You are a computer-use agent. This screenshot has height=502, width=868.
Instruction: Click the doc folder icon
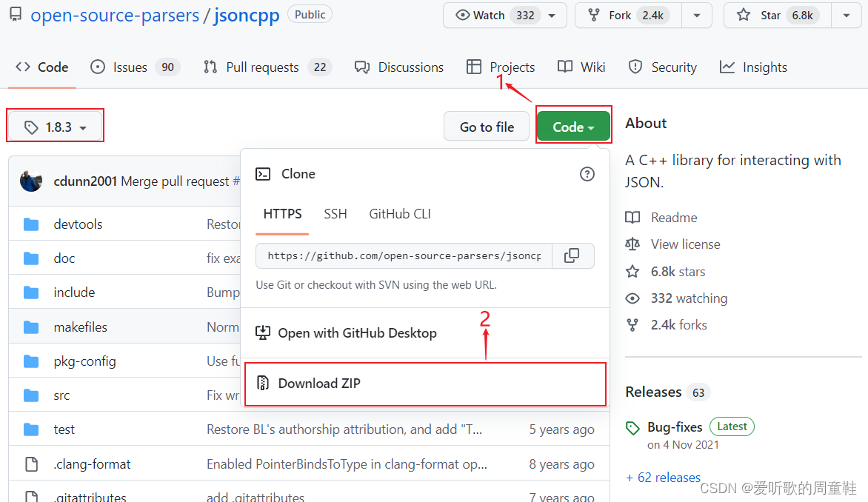tap(31, 258)
